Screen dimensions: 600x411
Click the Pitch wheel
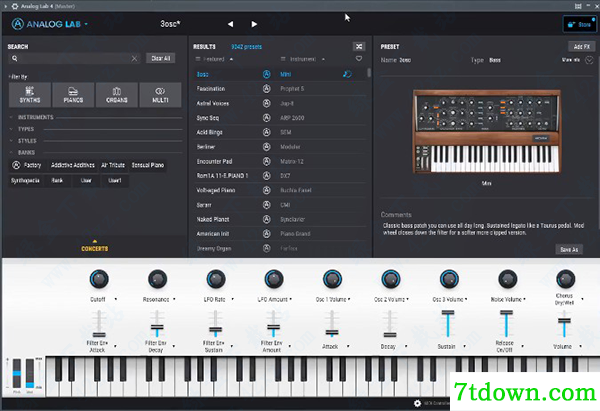coord(17,373)
